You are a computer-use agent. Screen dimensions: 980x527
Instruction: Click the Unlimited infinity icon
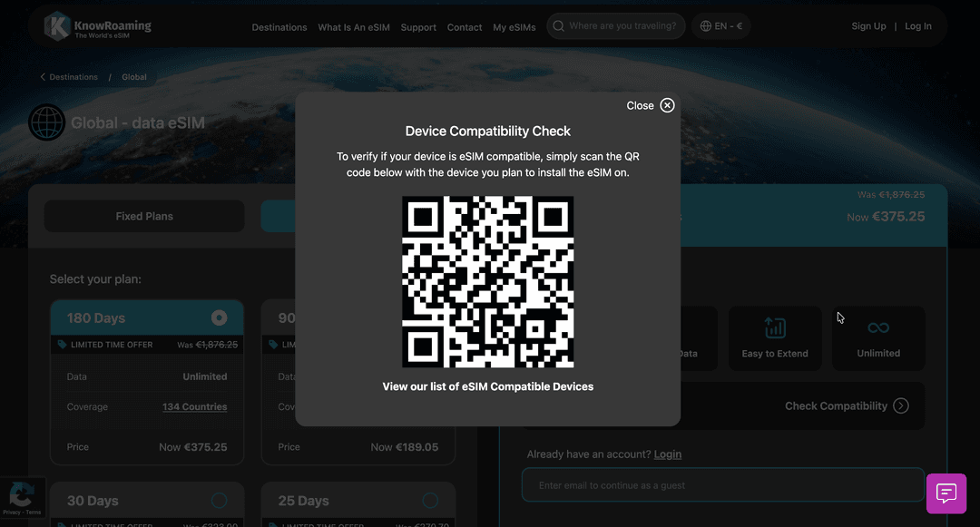(x=877, y=327)
